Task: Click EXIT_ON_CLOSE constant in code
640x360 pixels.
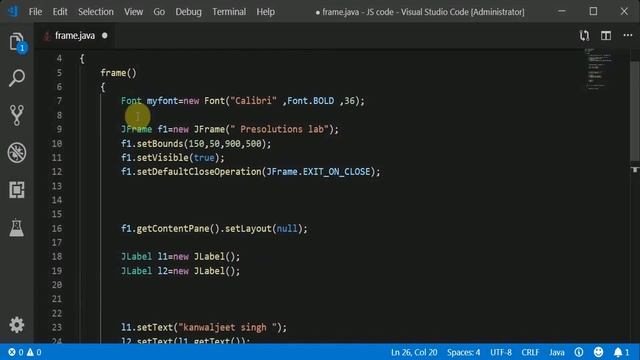Action: pyautogui.click(x=336, y=171)
